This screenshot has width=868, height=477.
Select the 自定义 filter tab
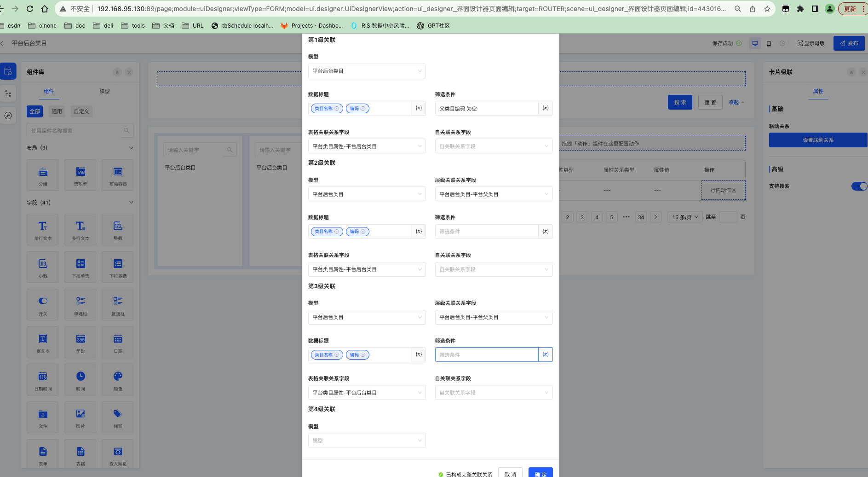81,111
